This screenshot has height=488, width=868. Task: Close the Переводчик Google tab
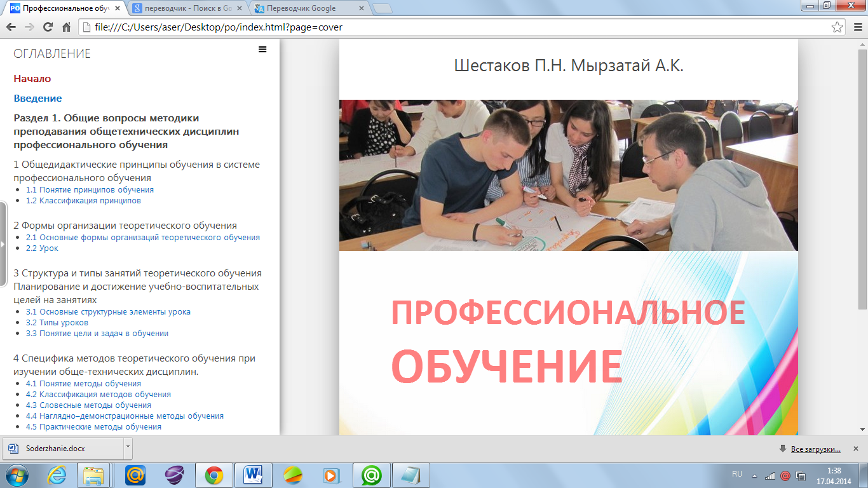tap(362, 8)
